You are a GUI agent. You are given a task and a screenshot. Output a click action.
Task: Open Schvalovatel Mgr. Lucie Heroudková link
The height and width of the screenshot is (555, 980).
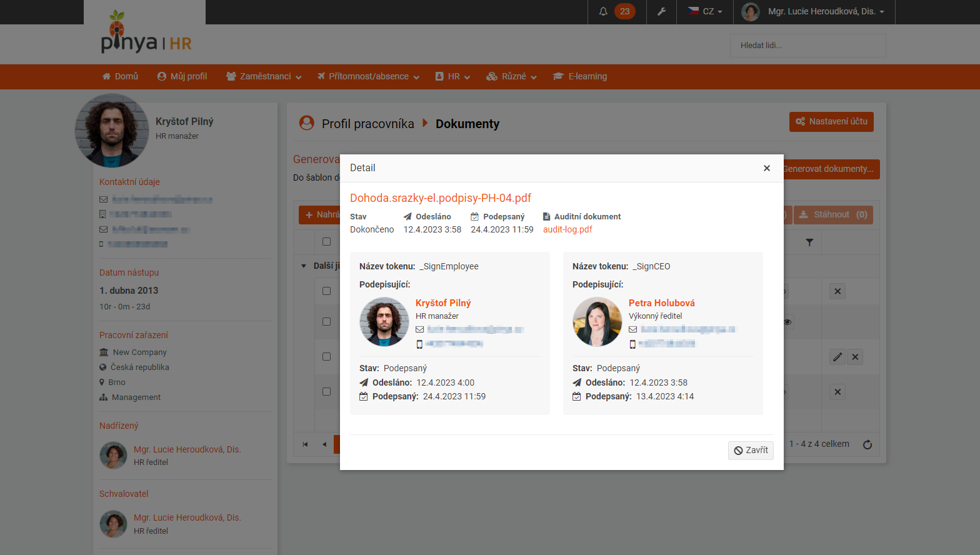187,517
